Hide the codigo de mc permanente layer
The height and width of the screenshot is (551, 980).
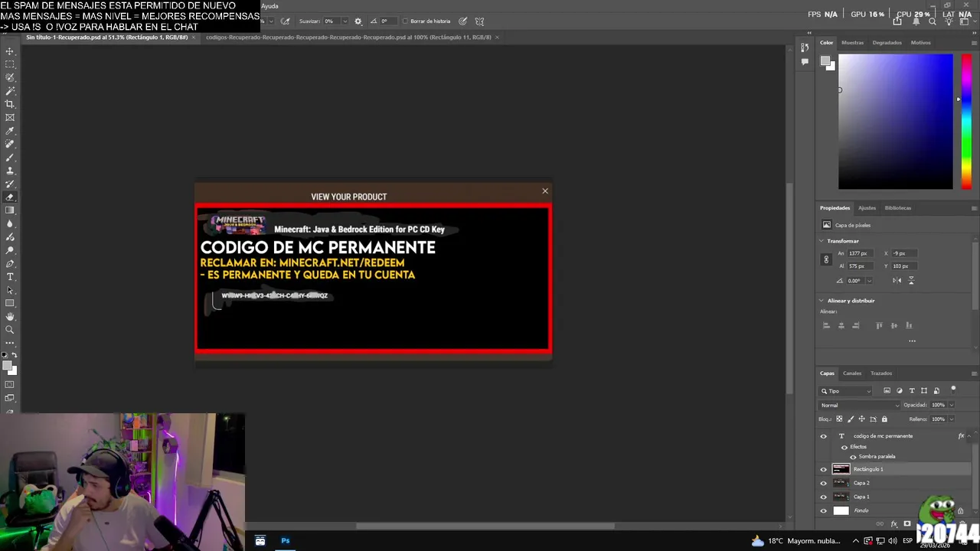tap(824, 436)
